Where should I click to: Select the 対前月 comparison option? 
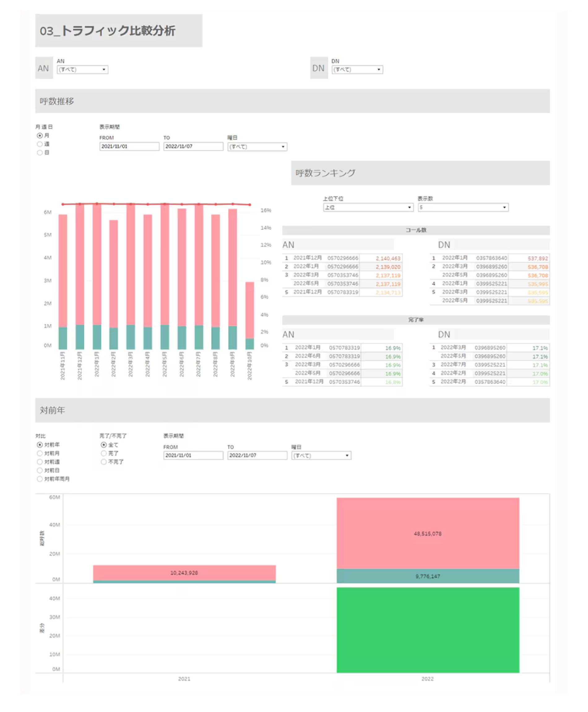coord(40,453)
